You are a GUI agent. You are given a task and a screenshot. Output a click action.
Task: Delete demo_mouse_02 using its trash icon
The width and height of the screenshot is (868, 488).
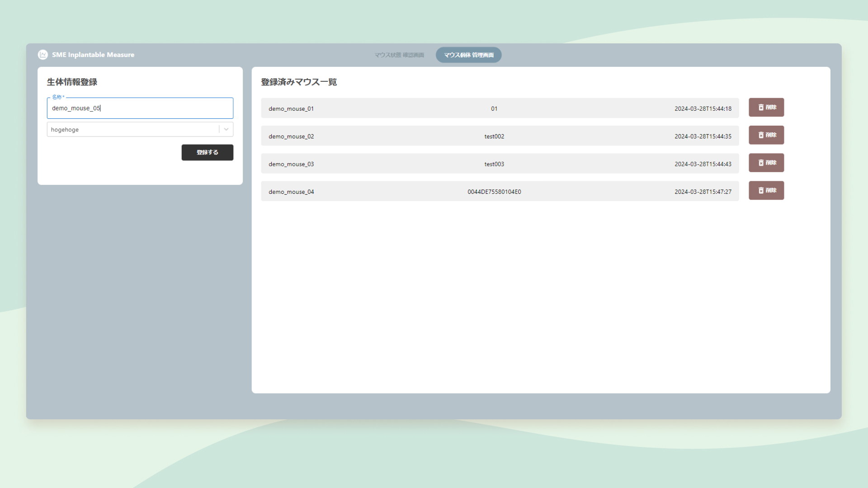pyautogui.click(x=760, y=135)
